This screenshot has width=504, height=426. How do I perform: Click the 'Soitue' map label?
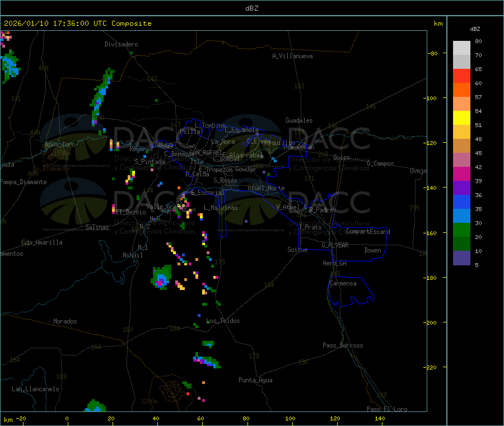[297, 250]
